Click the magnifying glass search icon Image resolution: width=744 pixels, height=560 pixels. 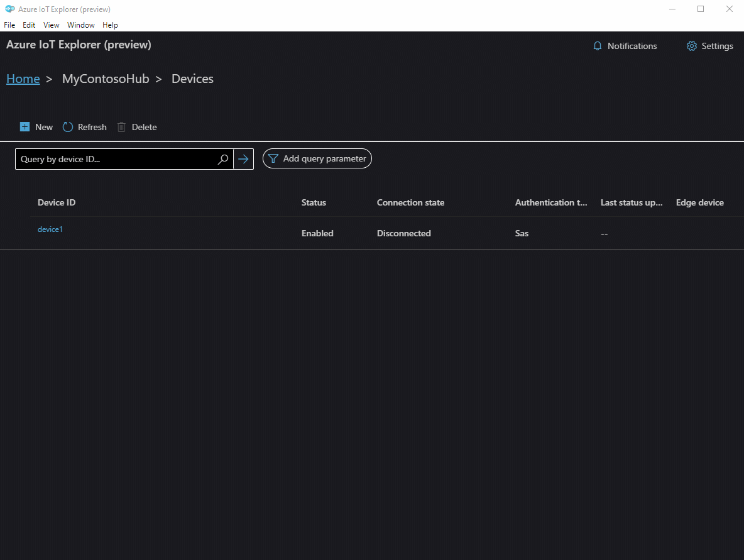coord(223,159)
